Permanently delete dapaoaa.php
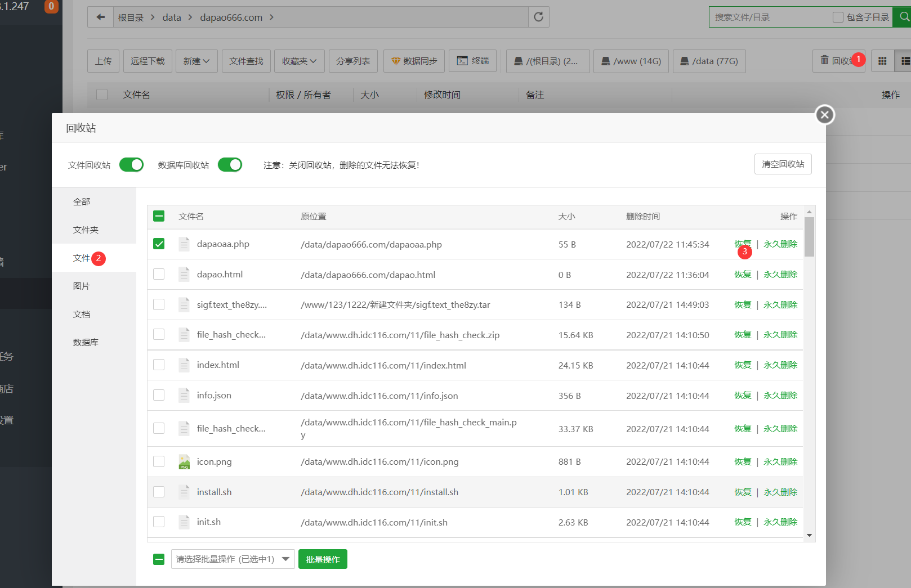This screenshot has height=588, width=911. click(780, 244)
